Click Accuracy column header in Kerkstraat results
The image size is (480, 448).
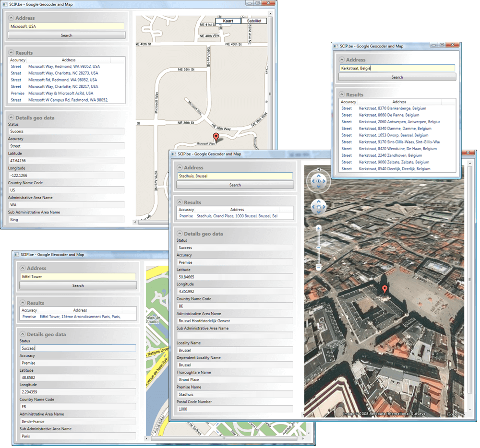click(x=348, y=102)
